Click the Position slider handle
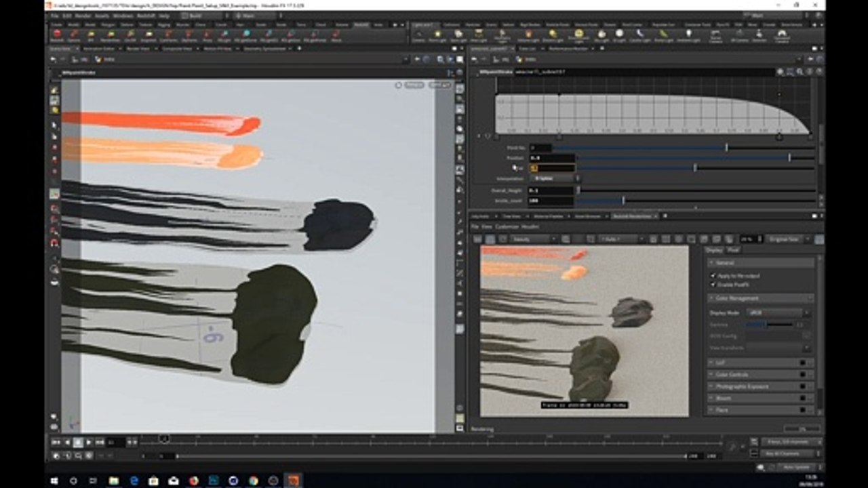The image size is (868, 488). 789,157
